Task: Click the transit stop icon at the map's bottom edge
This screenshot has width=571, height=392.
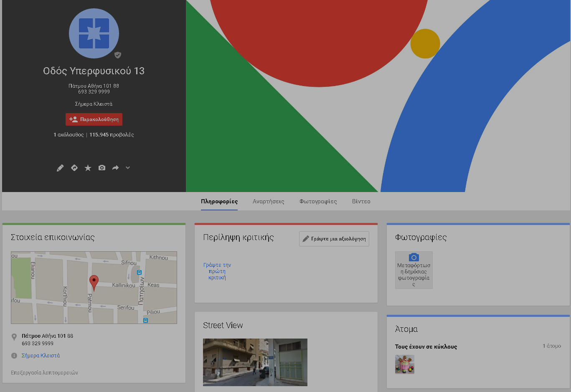Action: 145,321
